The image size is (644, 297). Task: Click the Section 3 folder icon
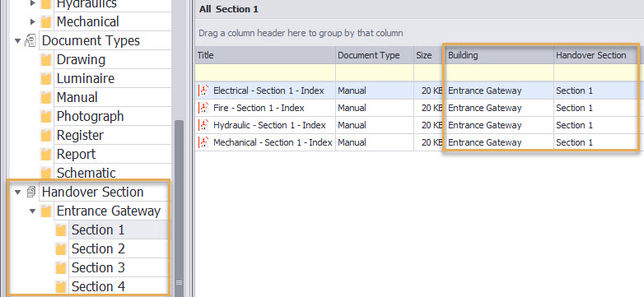[61, 268]
